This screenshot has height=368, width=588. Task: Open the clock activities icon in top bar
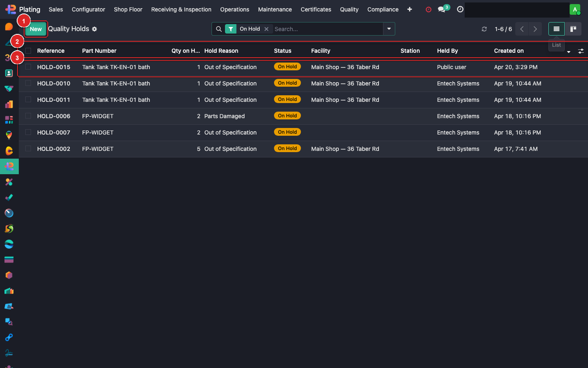pos(460,9)
